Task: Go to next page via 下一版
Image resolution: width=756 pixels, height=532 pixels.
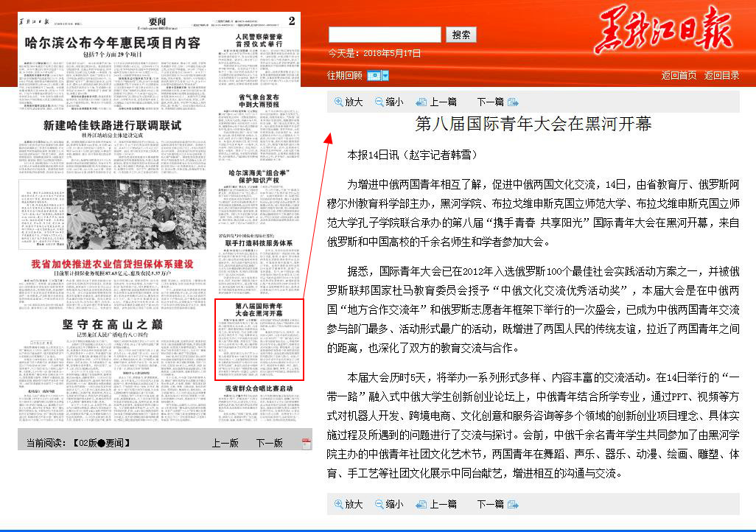Action: (x=269, y=443)
